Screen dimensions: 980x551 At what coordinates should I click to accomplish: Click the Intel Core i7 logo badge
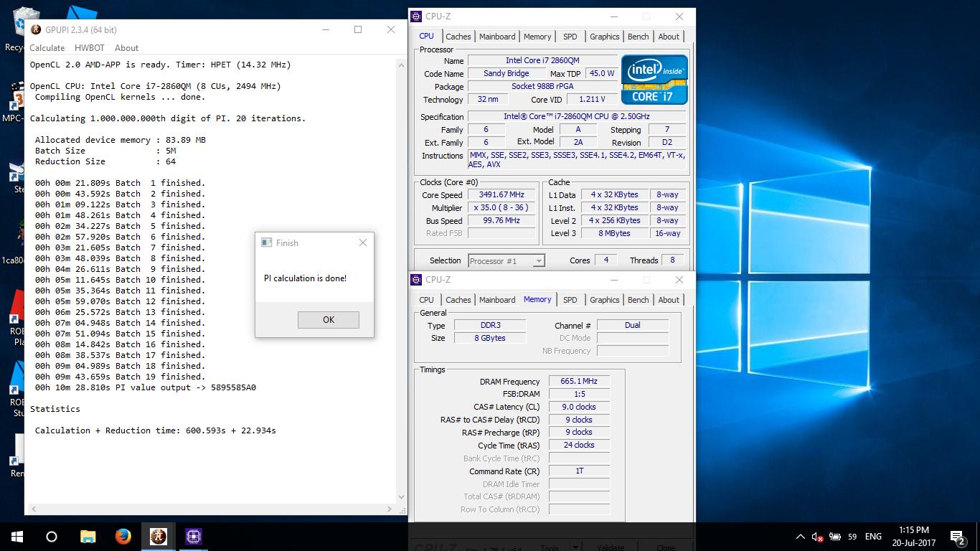(x=654, y=80)
